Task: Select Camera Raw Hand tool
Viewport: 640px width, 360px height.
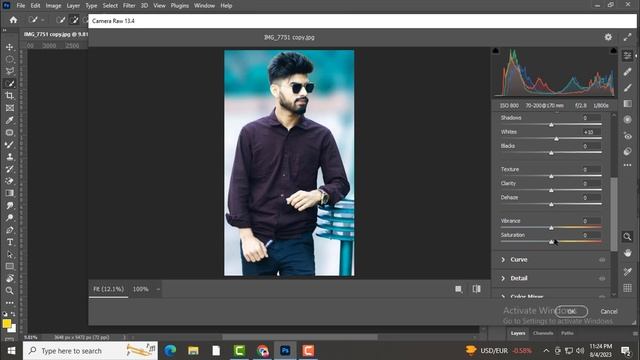Action: (628, 253)
